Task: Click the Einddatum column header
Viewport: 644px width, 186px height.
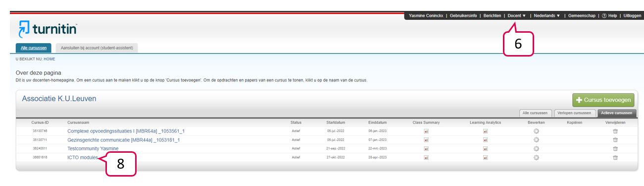Action: pyautogui.click(x=377, y=123)
